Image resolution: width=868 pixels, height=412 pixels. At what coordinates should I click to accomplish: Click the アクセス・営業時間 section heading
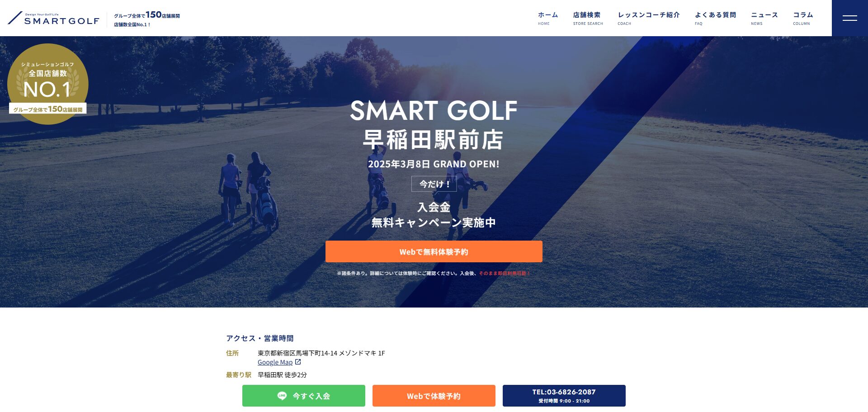260,338
